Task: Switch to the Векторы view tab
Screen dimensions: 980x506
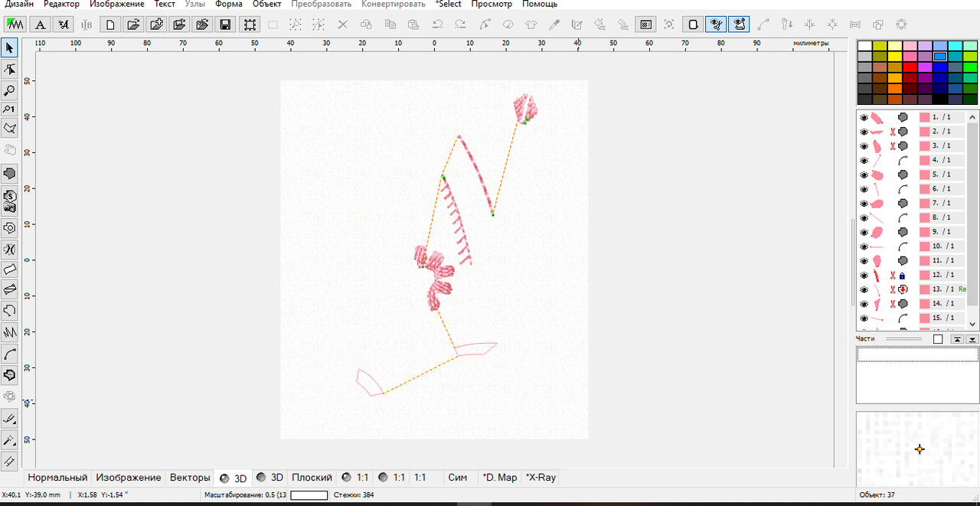Action: click(x=189, y=478)
